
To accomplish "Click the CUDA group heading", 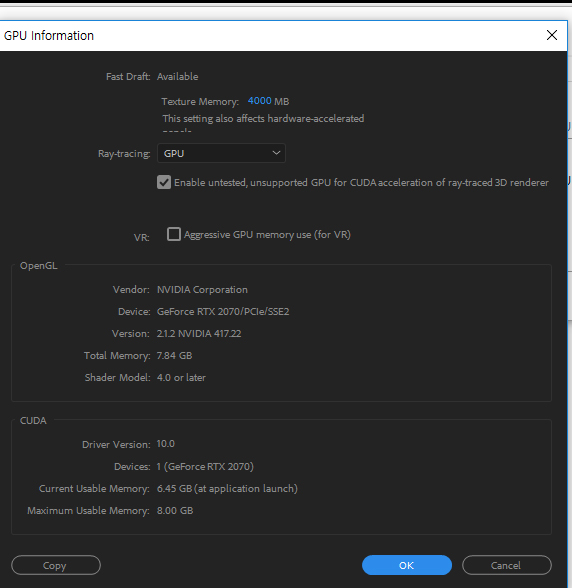I will [x=33, y=421].
